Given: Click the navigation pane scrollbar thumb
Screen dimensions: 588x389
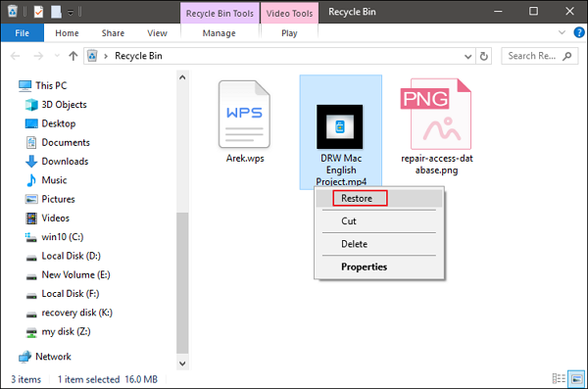Looking at the screenshot, I should click(x=182, y=283).
